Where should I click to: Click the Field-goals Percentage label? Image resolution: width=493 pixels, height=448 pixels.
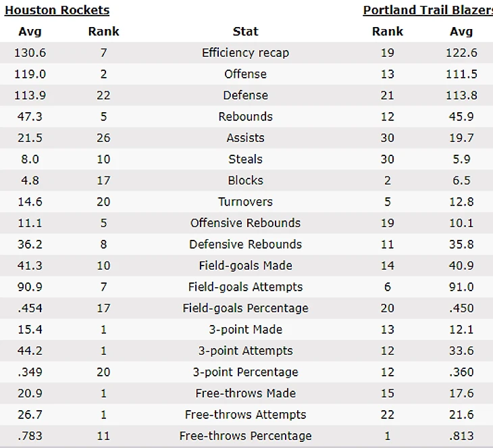coord(245,308)
